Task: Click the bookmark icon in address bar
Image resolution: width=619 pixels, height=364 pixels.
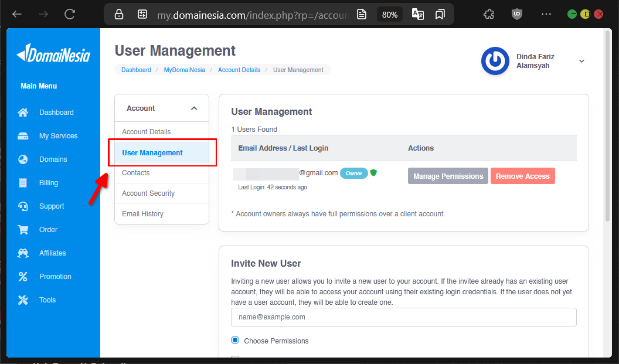Action: 440,15
